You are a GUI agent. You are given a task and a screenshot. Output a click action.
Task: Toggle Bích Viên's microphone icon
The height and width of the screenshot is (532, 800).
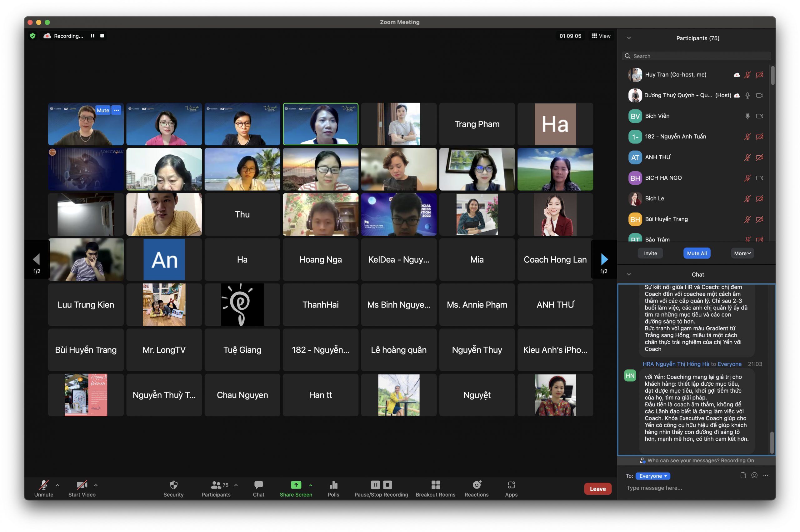coord(747,116)
